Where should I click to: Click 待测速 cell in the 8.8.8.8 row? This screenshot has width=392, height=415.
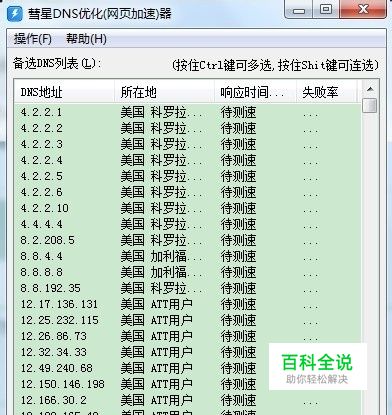pos(238,272)
